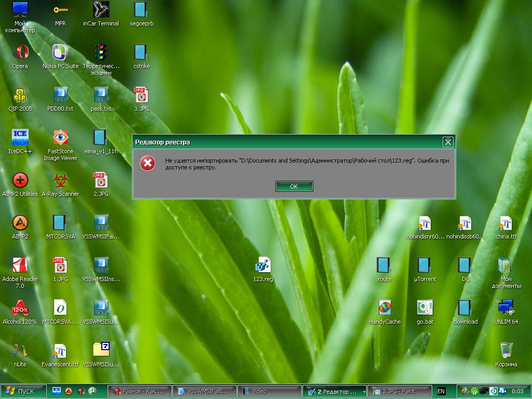Select the MPR key icon

[x=60, y=14]
